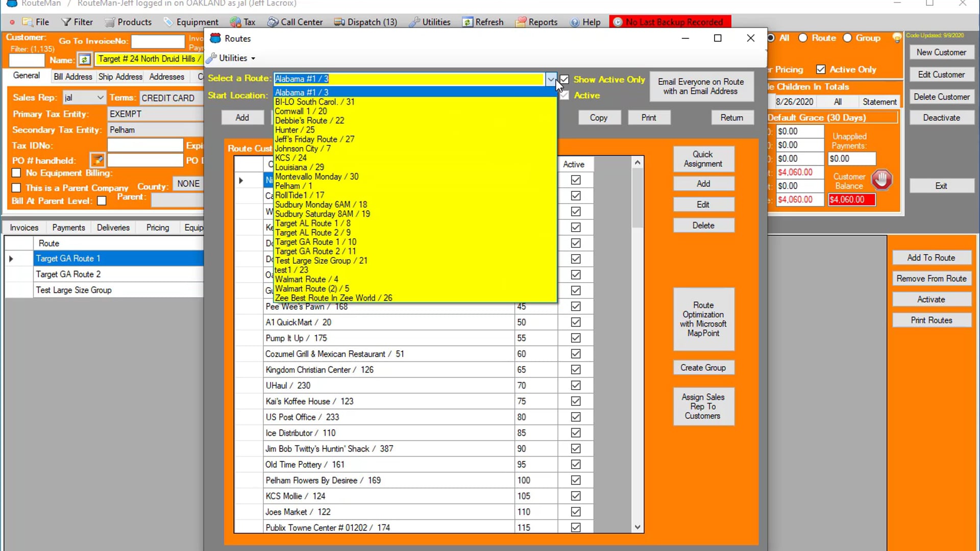Viewport: 980px width, 551px height.
Task: Click the Print Routes button
Action: (x=932, y=320)
